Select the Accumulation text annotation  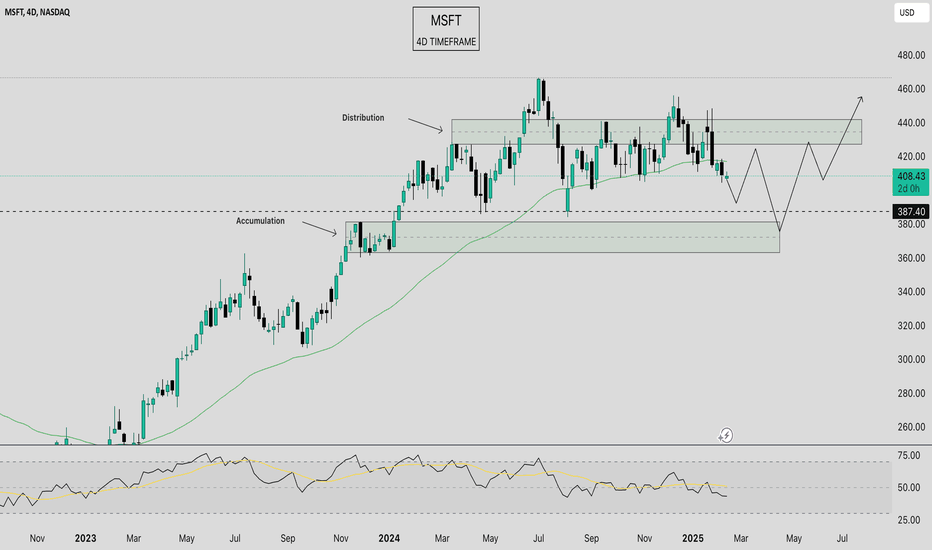pos(260,221)
